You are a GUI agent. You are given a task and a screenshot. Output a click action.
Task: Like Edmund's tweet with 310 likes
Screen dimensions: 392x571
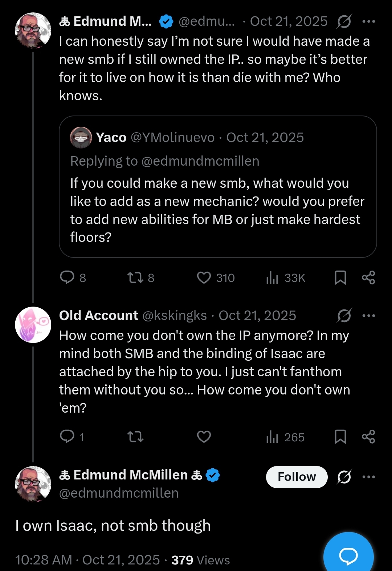pos(204,278)
